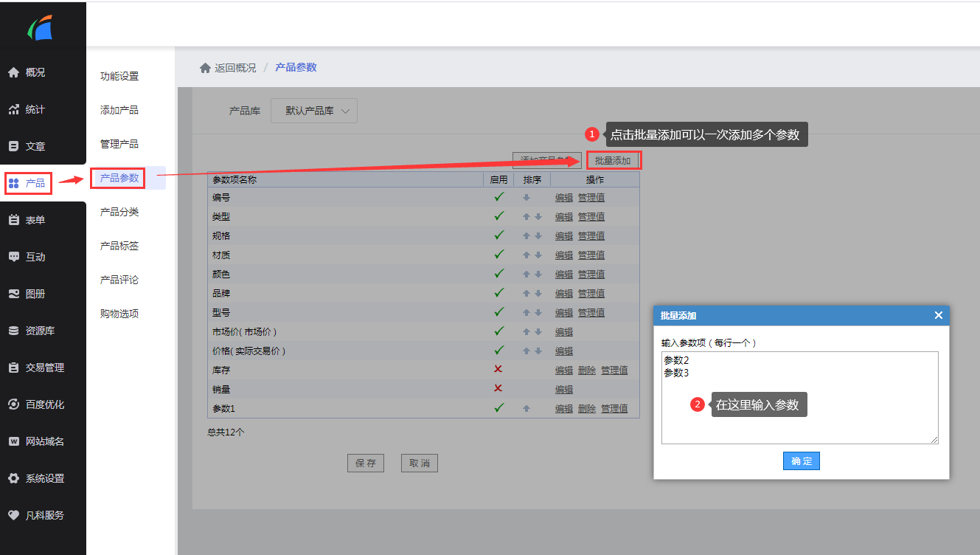Open 系统设置 in the left sidebar
This screenshot has width=980, height=555.
pos(44,478)
